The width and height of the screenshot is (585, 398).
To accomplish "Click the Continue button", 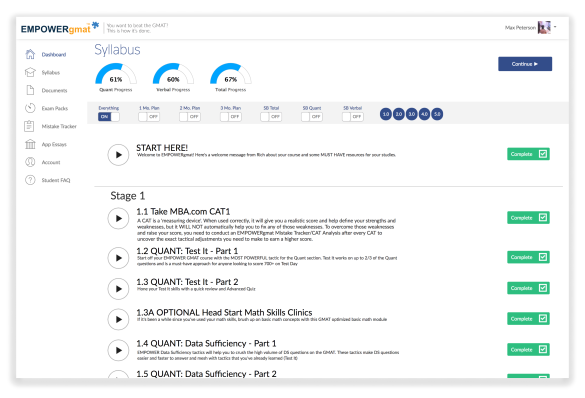I will pyautogui.click(x=525, y=64).
